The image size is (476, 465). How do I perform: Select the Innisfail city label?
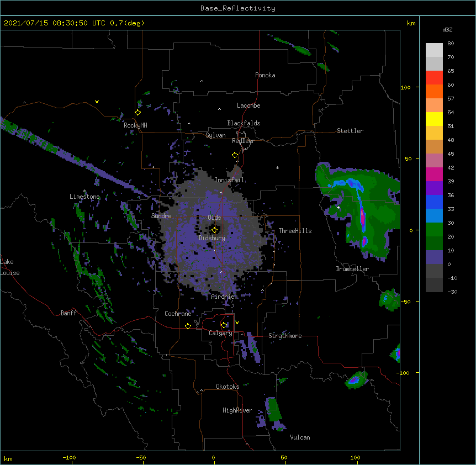[229, 180]
